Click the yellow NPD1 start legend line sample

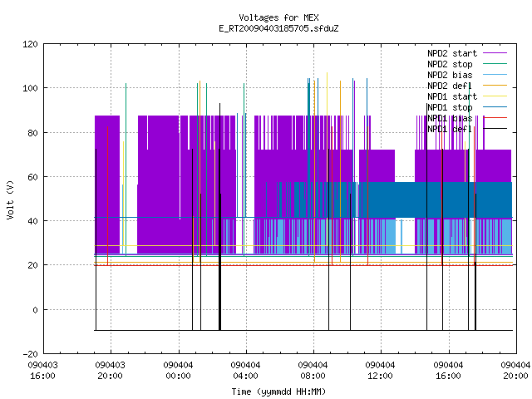pos(495,96)
